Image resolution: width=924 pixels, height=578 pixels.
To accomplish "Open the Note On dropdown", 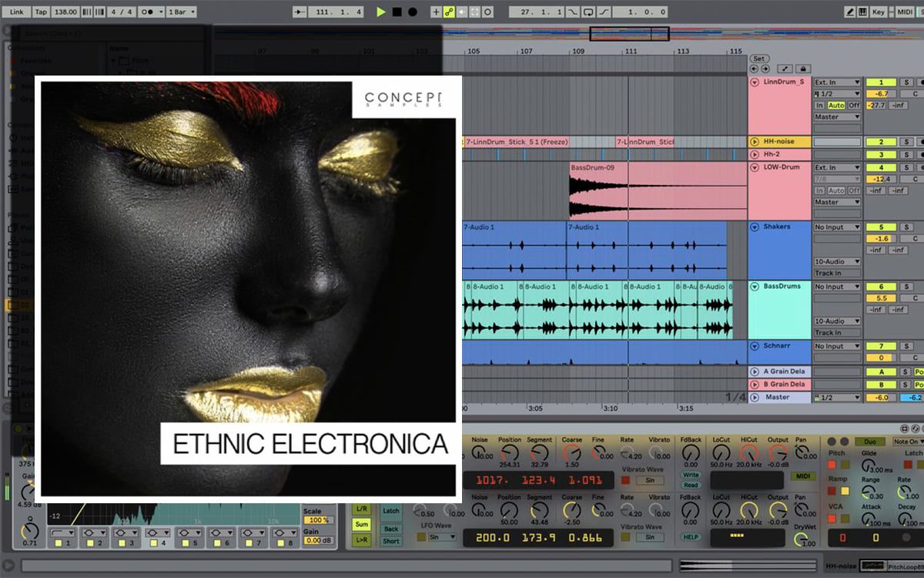I will coord(908,442).
